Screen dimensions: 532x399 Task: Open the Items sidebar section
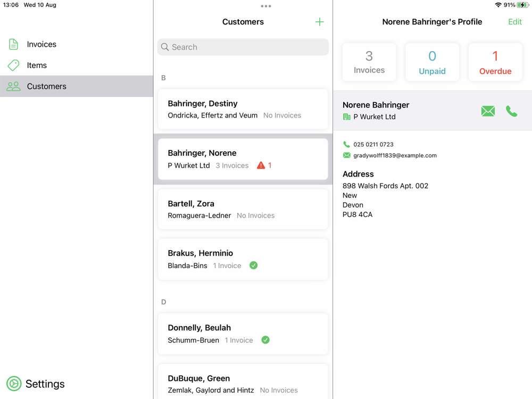tap(37, 65)
